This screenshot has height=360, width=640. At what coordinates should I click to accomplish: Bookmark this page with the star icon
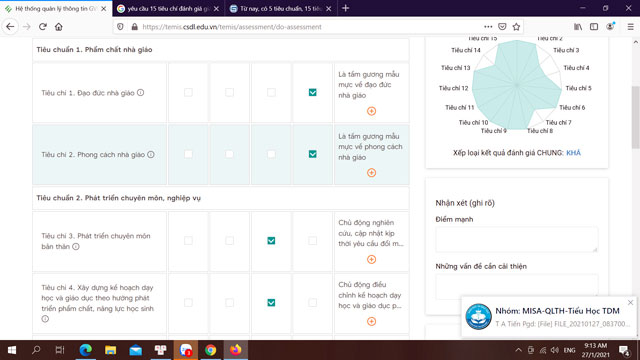click(516, 27)
